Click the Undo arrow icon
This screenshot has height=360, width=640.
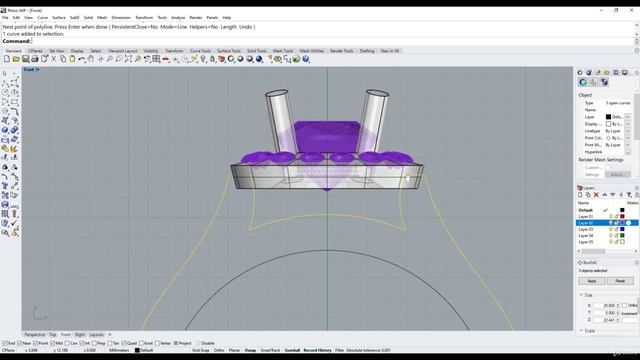pyautogui.click(x=82, y=59)
